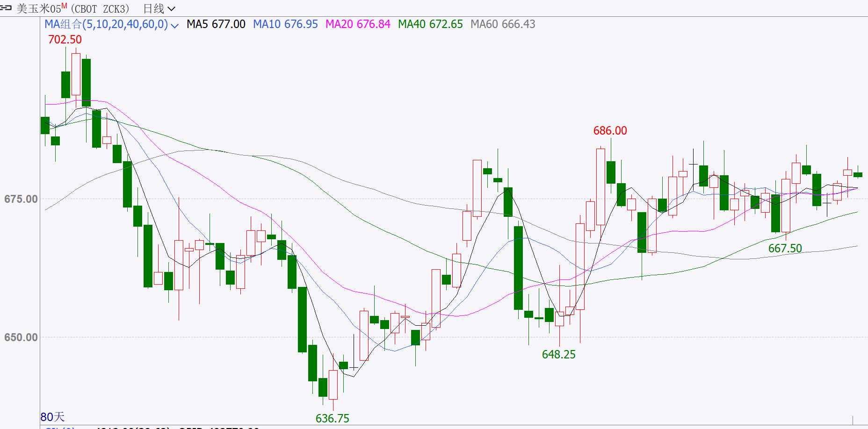Click the 675.00 price axis label
868x429 pixels.
(21, 199)
